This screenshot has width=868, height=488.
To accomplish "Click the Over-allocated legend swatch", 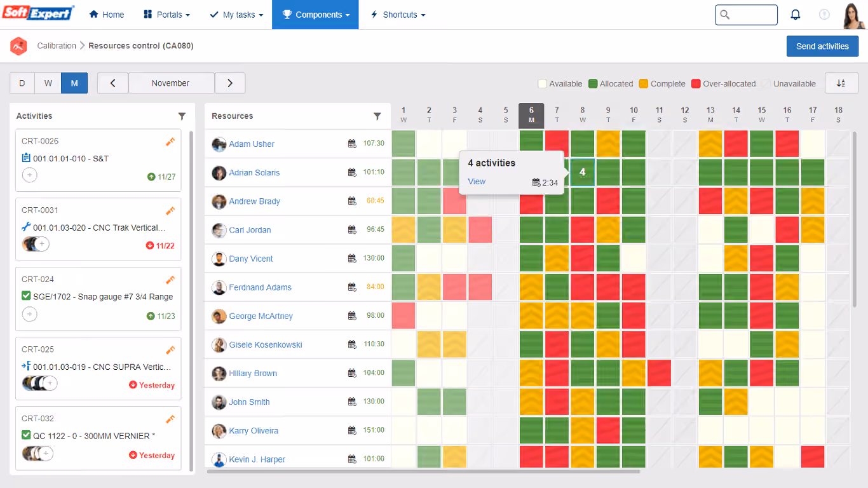I will pos(696,83).
